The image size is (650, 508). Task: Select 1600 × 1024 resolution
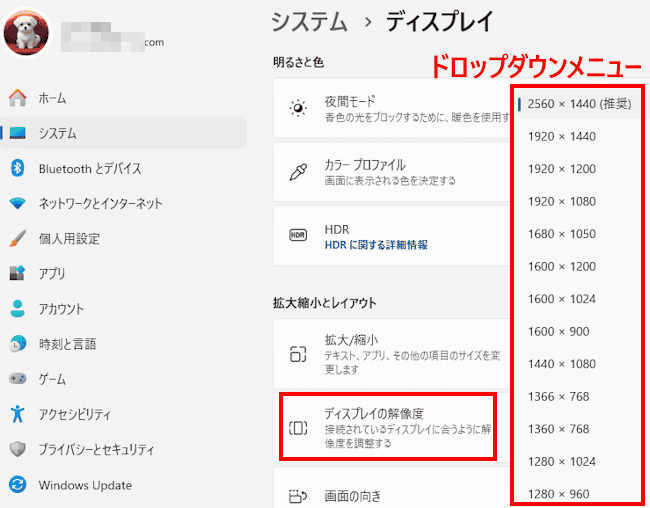[562, 299]
